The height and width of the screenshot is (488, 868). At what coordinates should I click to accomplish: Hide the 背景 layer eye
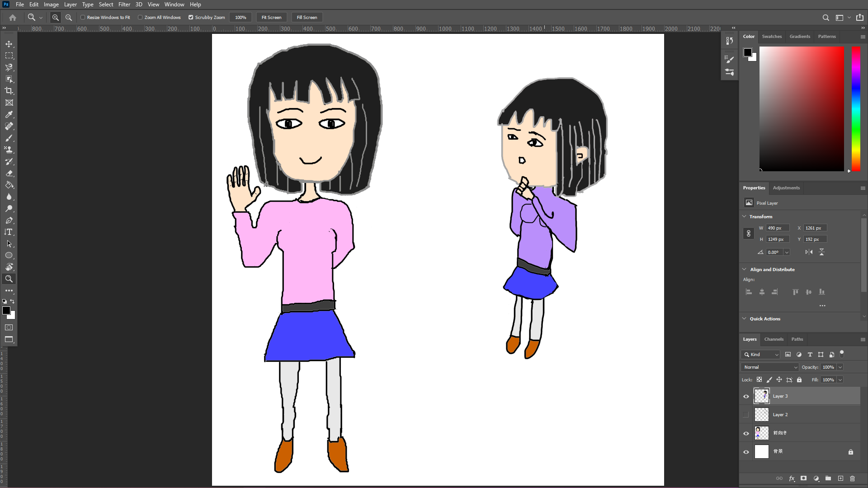point(746,452)
